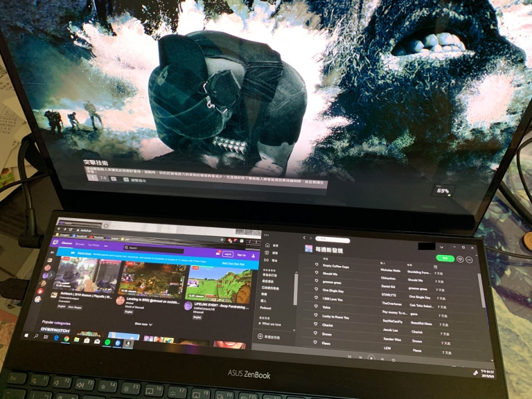Like the song Lucky to Know You

[316, 315]
